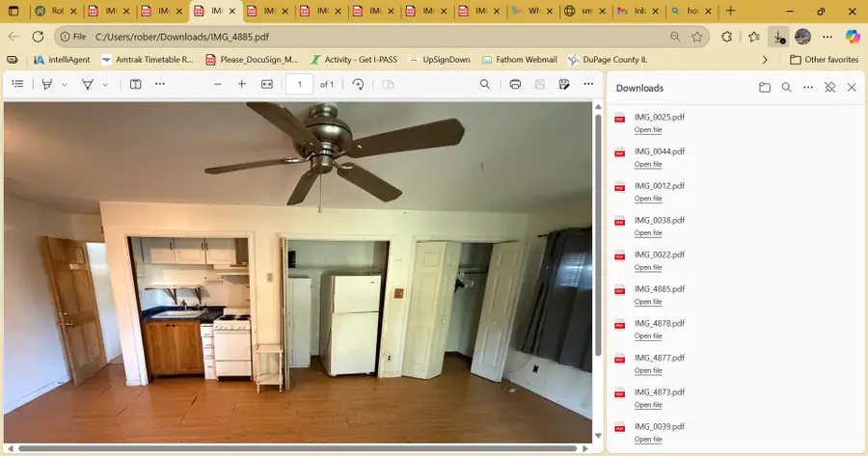This screenshot has height=456, width=868.
Task: Click the Save as icon in PDF toolbar
Action: pyautogui.click(x=564, y=84)
